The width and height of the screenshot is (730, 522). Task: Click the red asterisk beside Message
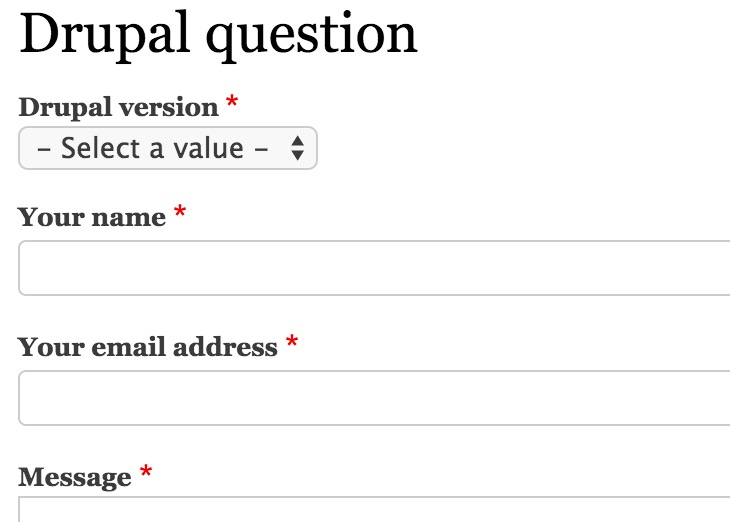146,471
